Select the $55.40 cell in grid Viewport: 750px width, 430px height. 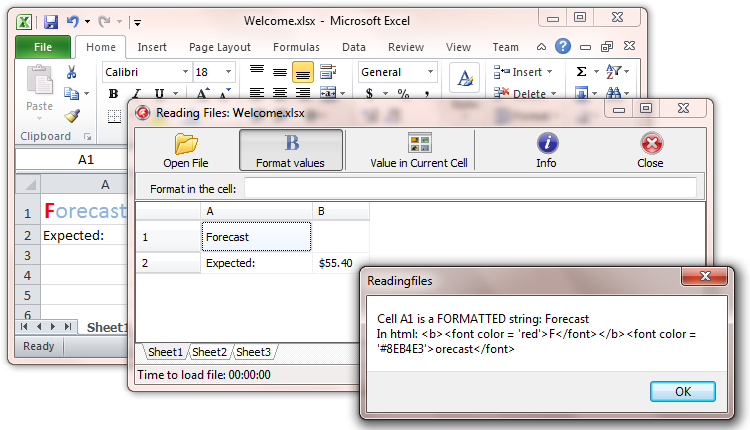(340, 263)
